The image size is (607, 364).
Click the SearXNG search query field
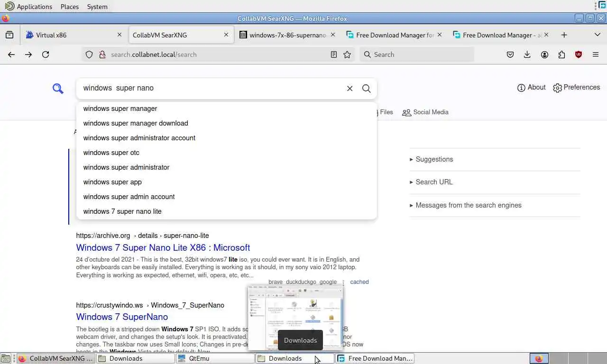211,88
